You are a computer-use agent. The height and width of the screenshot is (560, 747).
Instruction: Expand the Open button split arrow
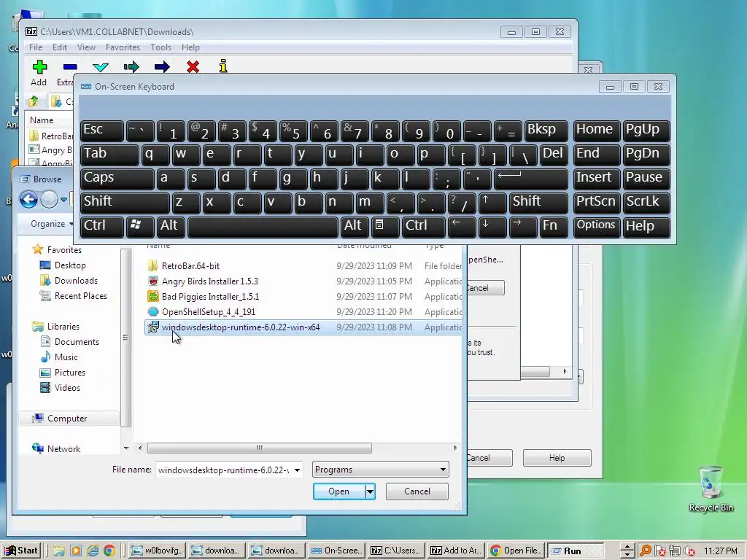click(370, 491)
